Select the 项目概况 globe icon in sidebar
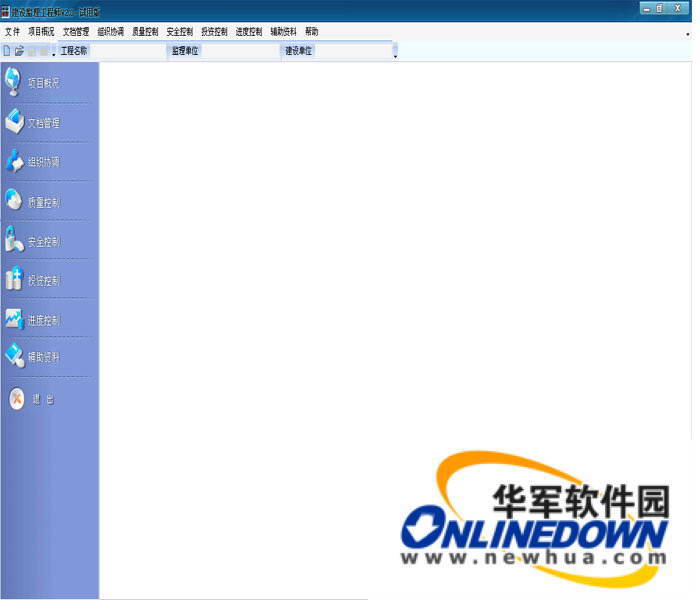700x600 pixels. point(13,81)
